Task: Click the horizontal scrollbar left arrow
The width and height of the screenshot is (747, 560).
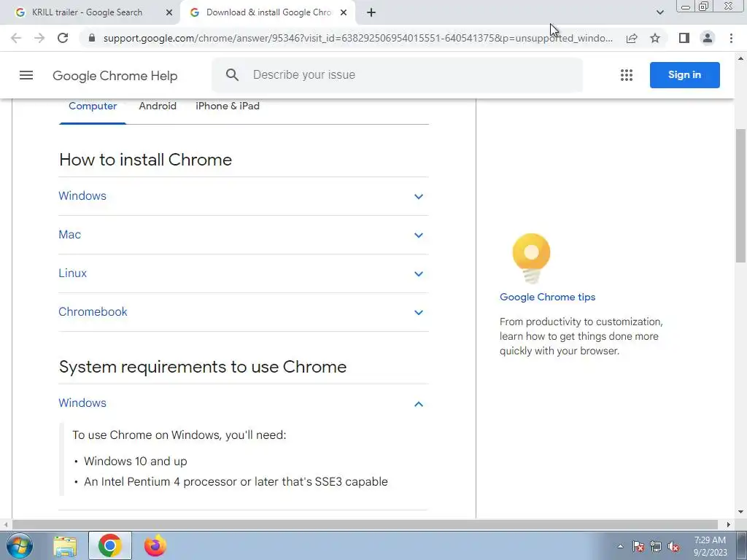Action: click(x=5, y=524)
